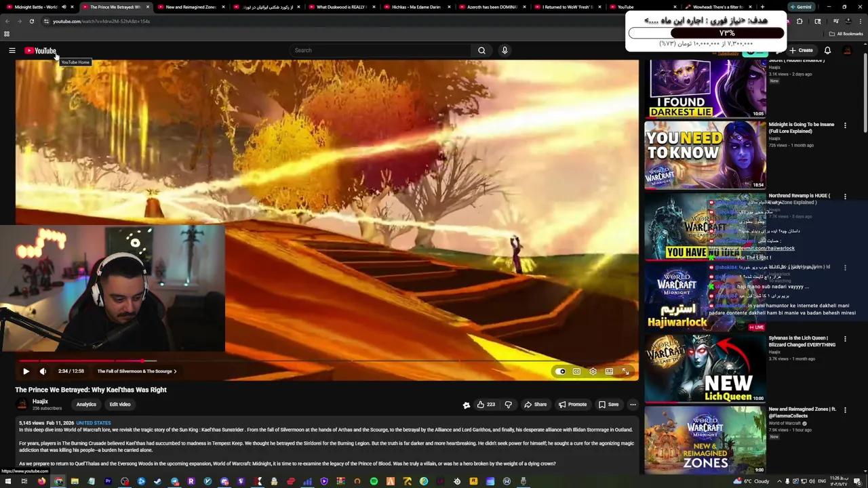Open 'Midnight is Going To be Insane' thumbnail
This screenshot has width=868, height=488.
click(705, 155)
